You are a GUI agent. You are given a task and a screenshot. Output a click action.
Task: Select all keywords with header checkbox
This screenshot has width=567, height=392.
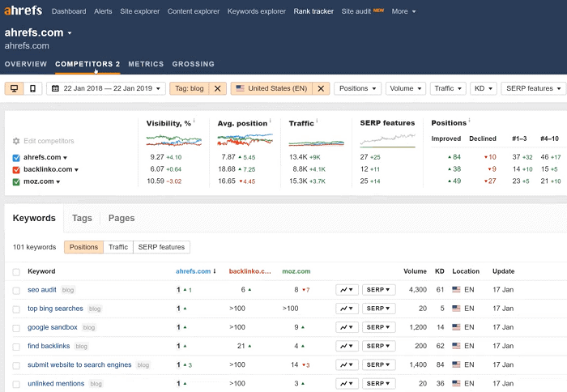click(x=16, y=272)
